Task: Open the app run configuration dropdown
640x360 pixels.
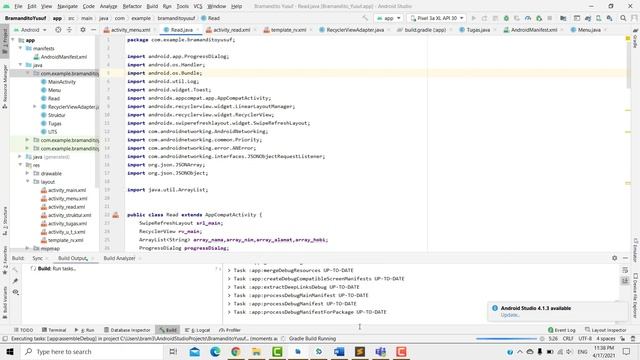Action: coord(388,18)
